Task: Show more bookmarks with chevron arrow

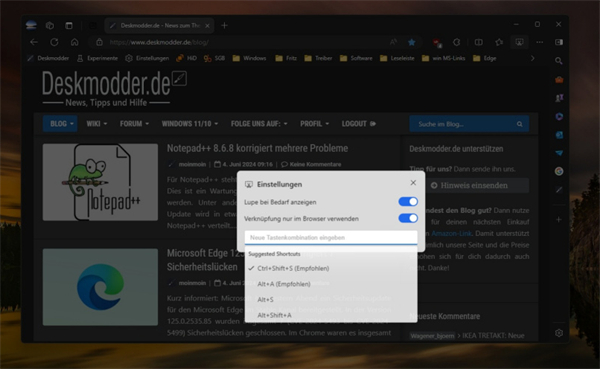Action: coord(532,58)
